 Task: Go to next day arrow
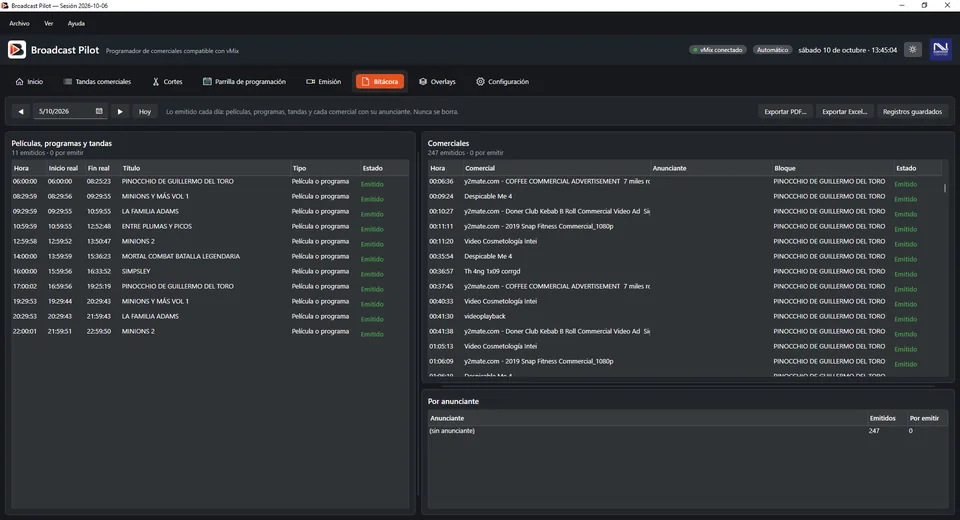coord(120,111)
